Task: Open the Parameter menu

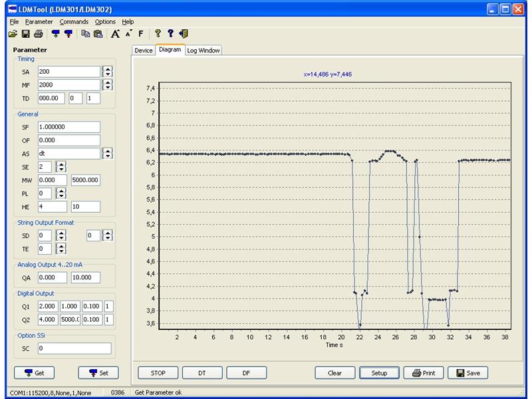Action: (39, 22)
